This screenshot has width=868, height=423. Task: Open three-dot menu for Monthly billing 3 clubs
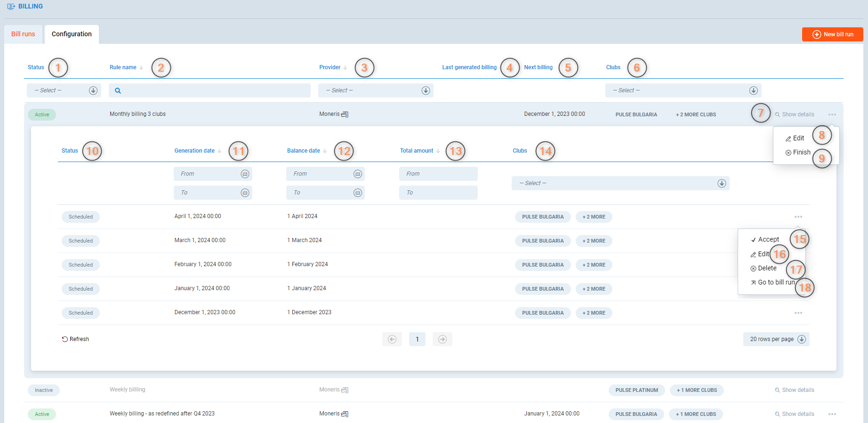point(832,114)
